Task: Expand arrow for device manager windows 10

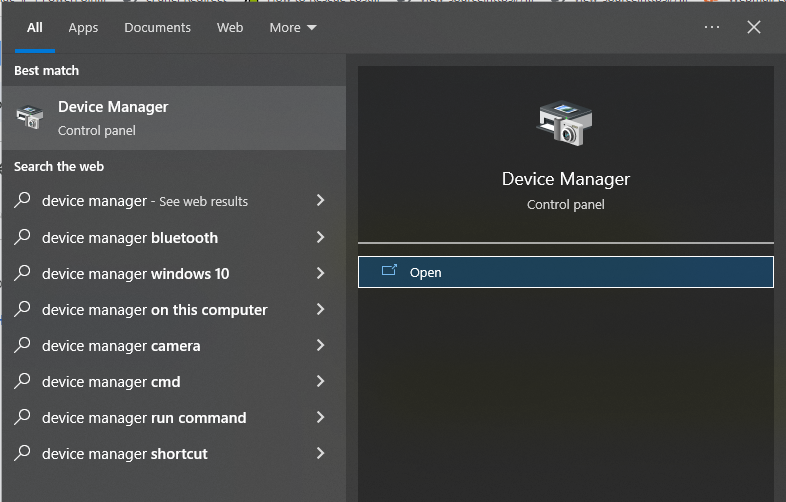Action: 321,273
